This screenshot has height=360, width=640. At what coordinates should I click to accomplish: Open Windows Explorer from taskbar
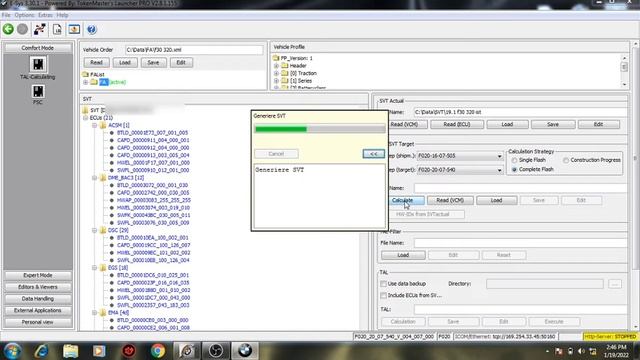coord(70,351)
